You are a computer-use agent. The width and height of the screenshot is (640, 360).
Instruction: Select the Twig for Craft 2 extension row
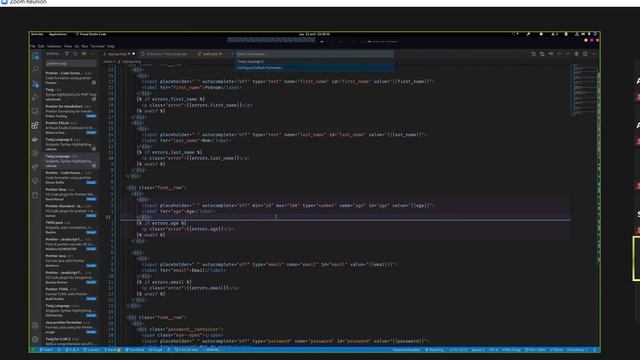coord(71,341)
